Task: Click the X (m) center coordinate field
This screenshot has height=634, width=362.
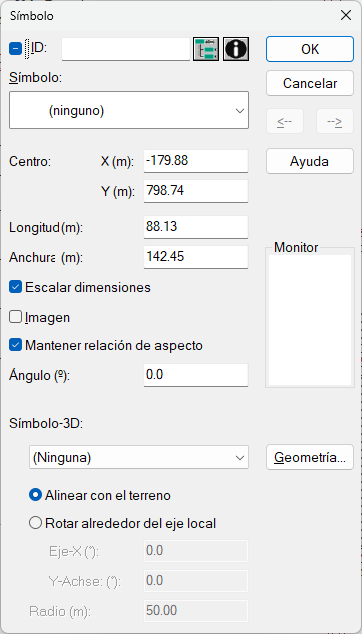Action: pos(196,161)
